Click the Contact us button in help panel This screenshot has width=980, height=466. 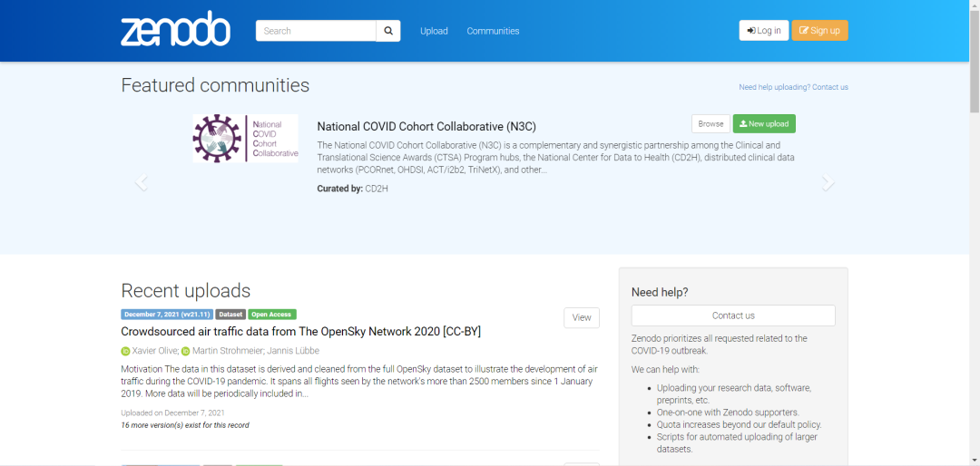pos(733,316)
